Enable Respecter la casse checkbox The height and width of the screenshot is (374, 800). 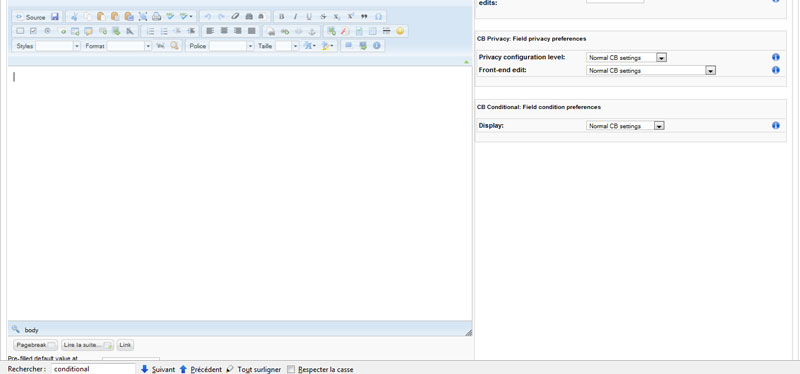pyautogui.click(x=291, y=369)
